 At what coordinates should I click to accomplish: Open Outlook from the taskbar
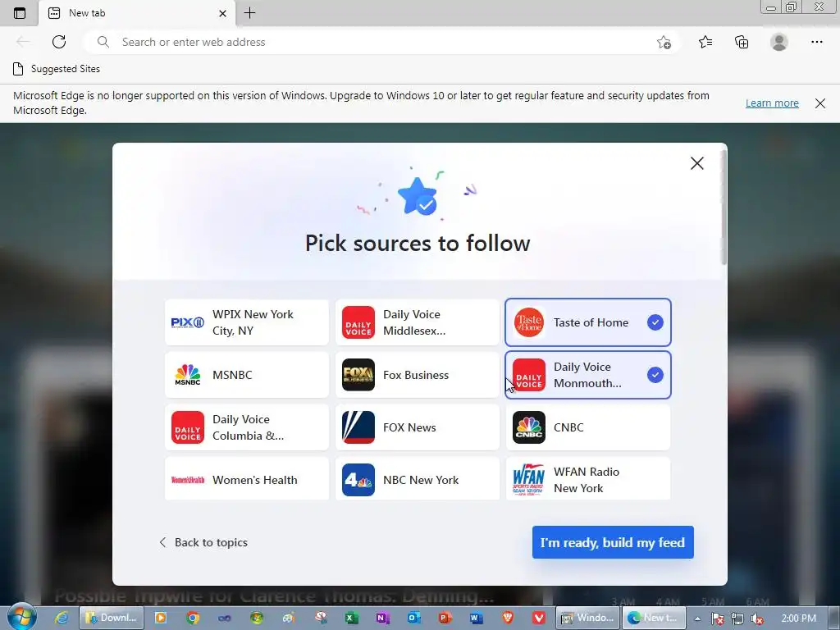tap(414, 618)
